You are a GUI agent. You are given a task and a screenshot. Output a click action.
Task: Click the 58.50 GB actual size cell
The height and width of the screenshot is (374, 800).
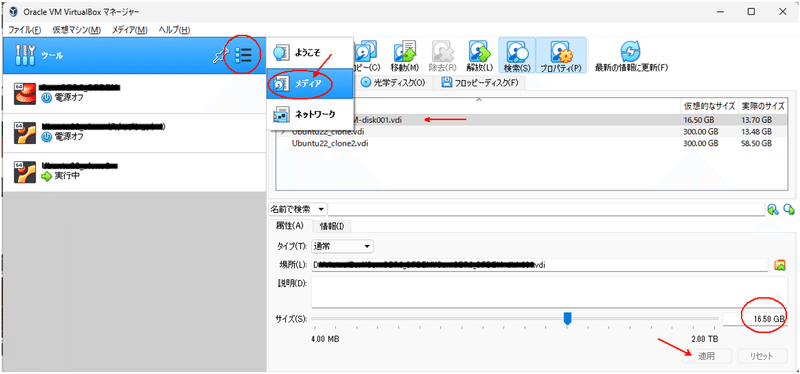click(758, 143)
